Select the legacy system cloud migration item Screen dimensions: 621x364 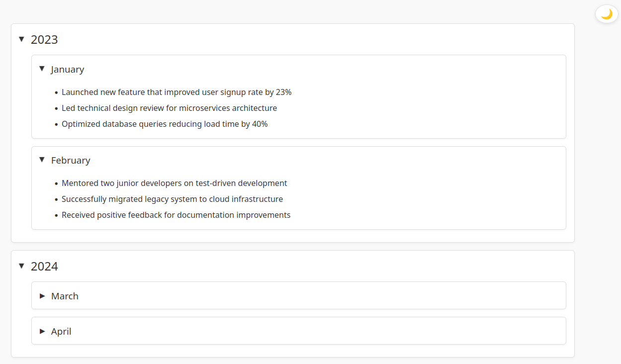click(172, 199)
